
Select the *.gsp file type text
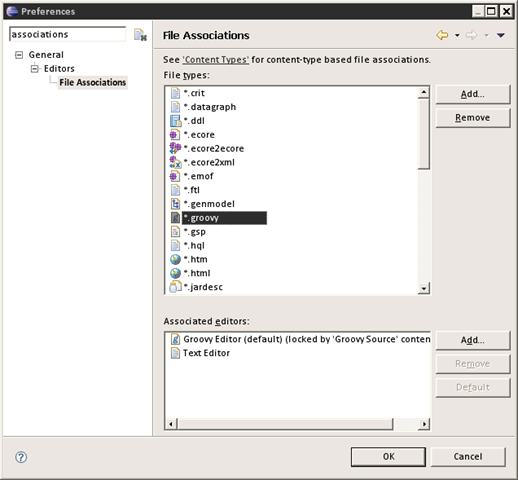pos(195,232)
